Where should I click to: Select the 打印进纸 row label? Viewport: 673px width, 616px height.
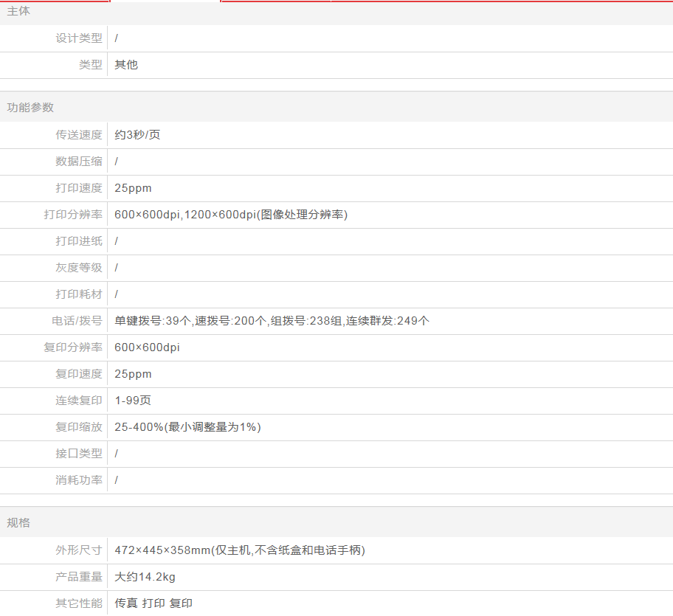(x=79, y=241)
